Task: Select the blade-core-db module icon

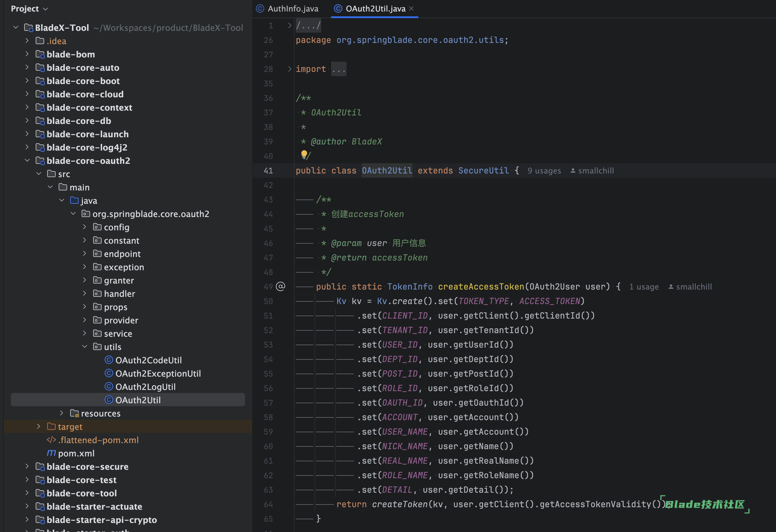Action: point(40,121)
